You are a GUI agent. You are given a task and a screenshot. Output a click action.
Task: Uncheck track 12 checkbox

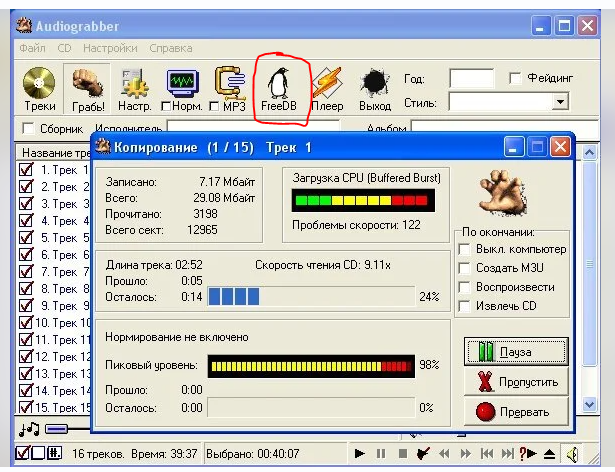(x=26, y=356)
